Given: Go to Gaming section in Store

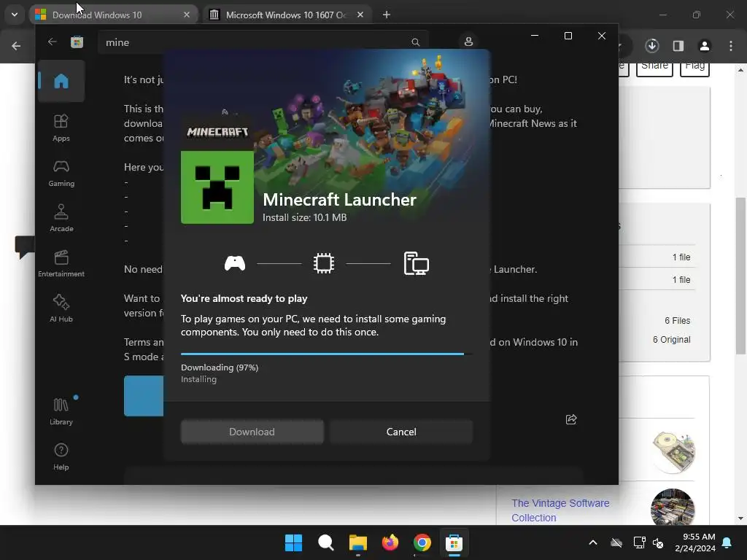Looking at the screenshot, I should 61,174.
